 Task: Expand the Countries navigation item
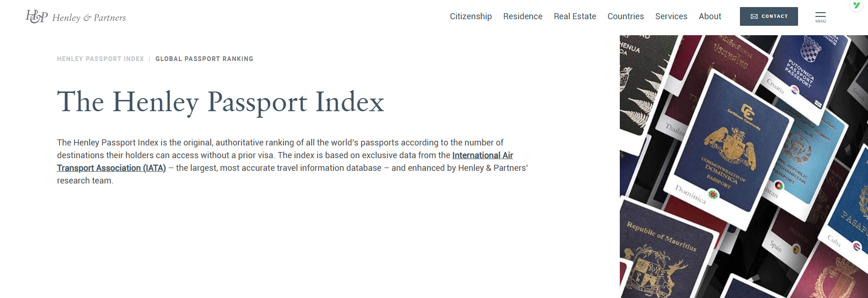(625, 16)
